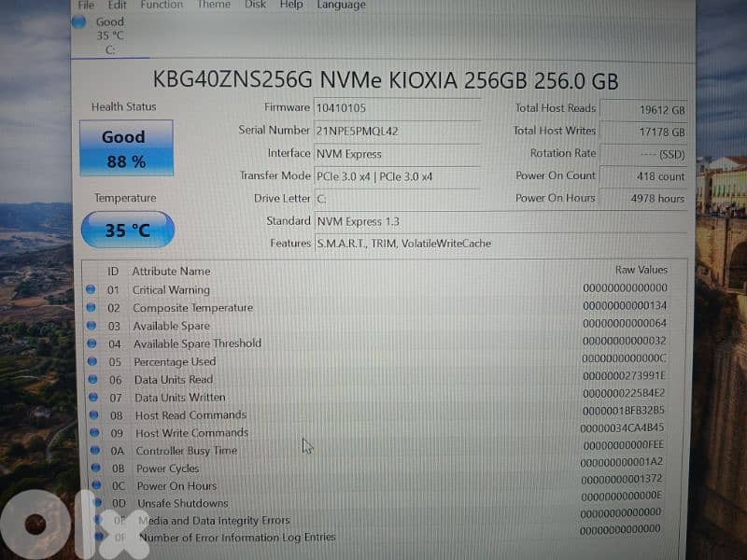Click the status icon beside Data Units Read

click(x=91, y=379)
